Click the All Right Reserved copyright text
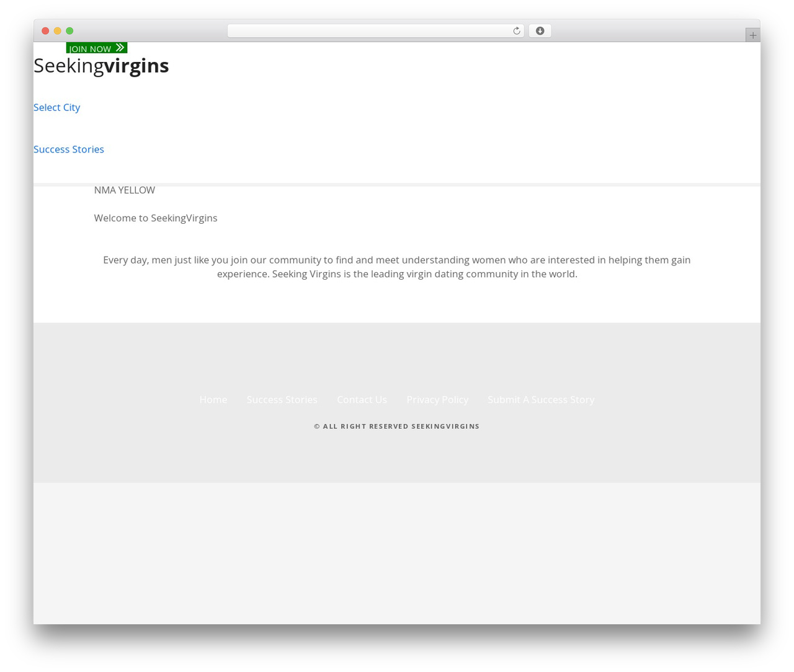 pyautogui.click(x=397, y=427)
